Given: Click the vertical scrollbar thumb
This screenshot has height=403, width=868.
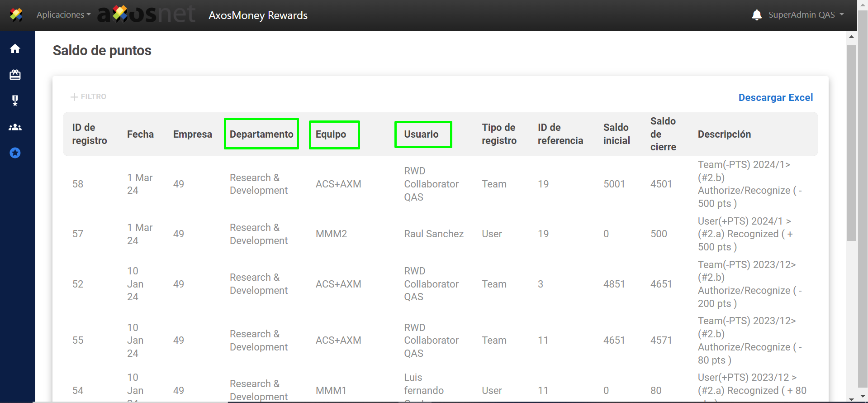Looking at the screenshot, I should click(851, 143).
